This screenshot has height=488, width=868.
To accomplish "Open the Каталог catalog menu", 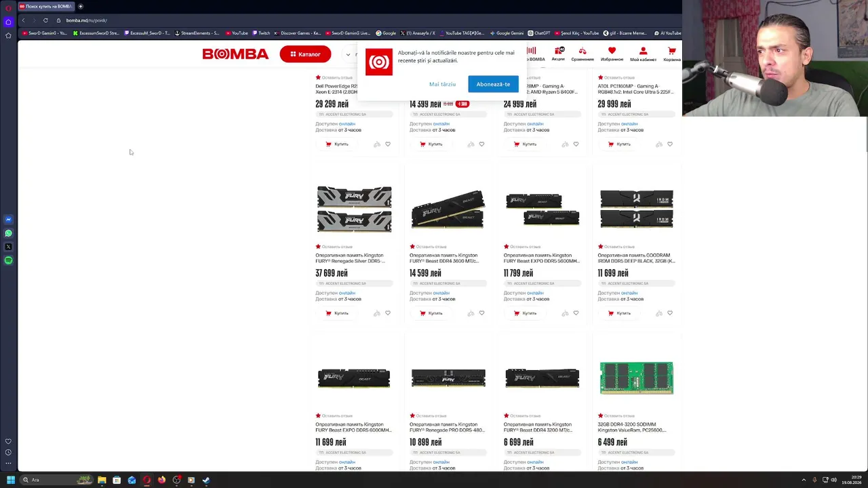I will point(305,54).
